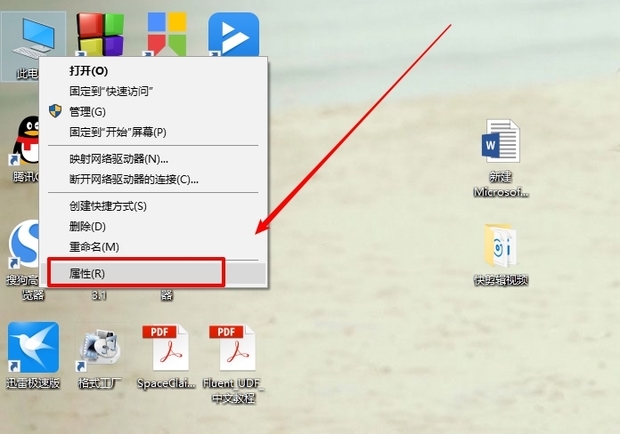Choose 创建快捷方式(S) menu item
This screenshot has width=620, height=434.
[x=153, y=206]
